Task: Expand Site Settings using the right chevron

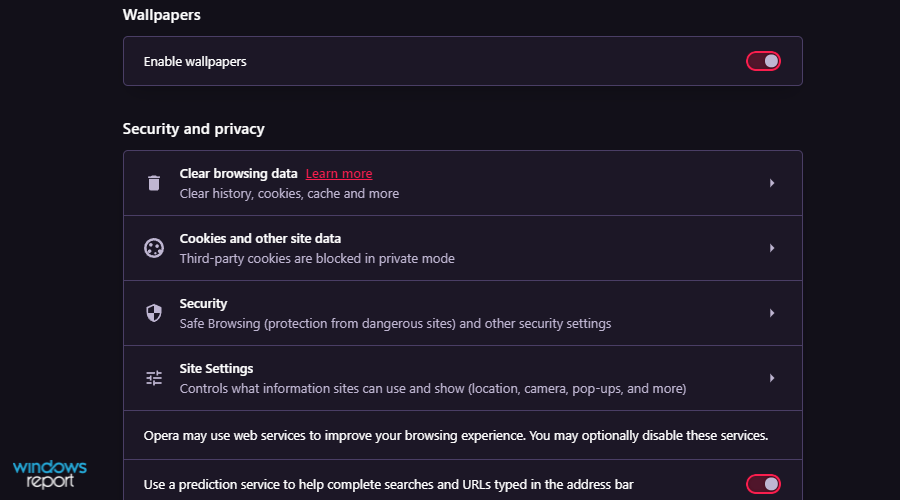Action: coord(772,378)
